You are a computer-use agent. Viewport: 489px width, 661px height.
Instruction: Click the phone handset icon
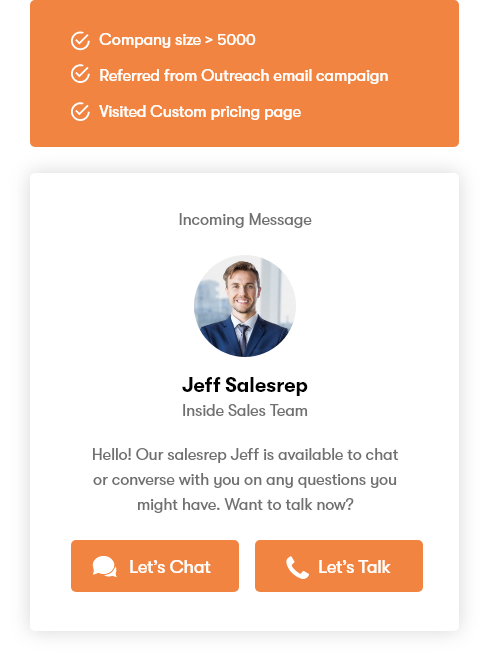(x=297, y=567)
